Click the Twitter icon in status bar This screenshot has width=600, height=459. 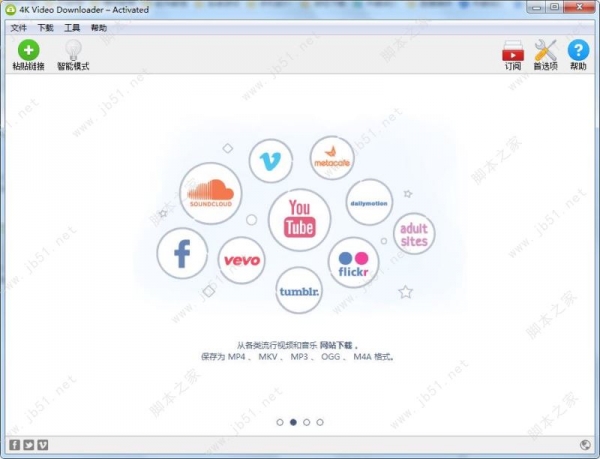29,445
